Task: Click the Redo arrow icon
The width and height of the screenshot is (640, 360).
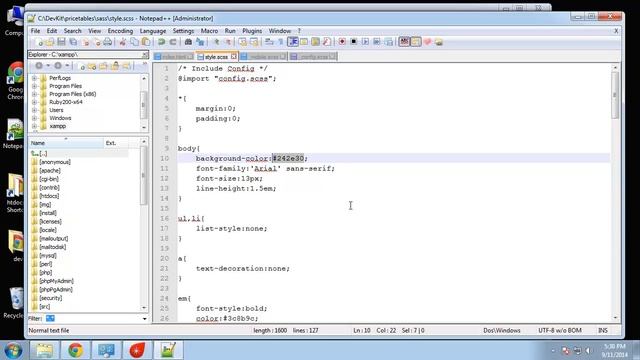Action: 173,42
